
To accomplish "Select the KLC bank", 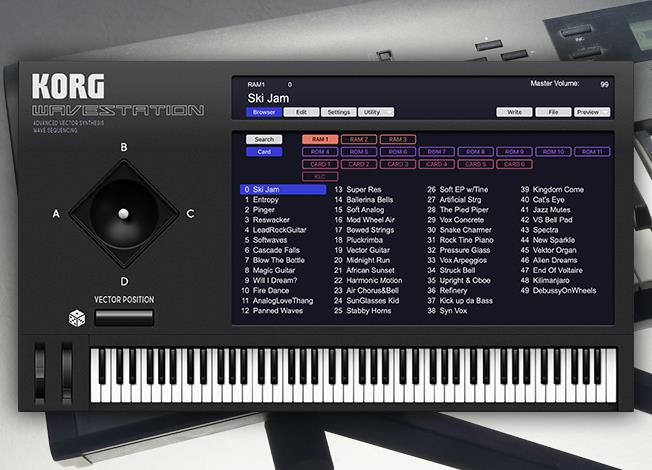I will tap(320, 177).
